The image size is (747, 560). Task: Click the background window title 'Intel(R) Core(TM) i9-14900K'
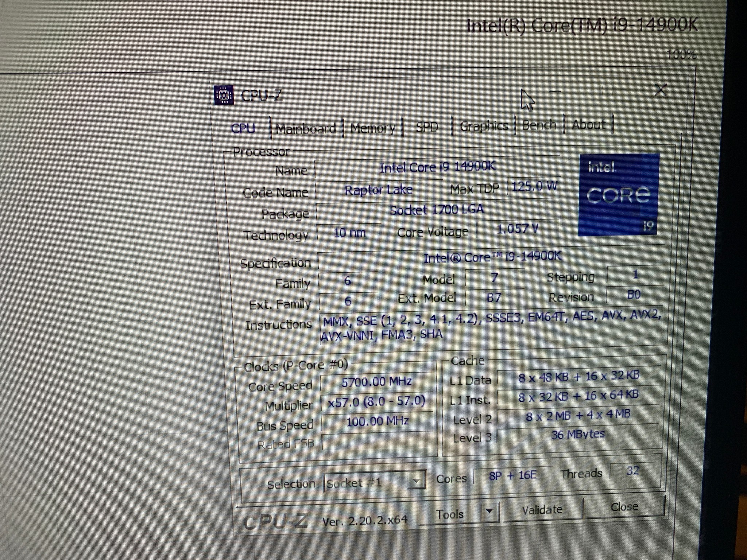(582, 26)
